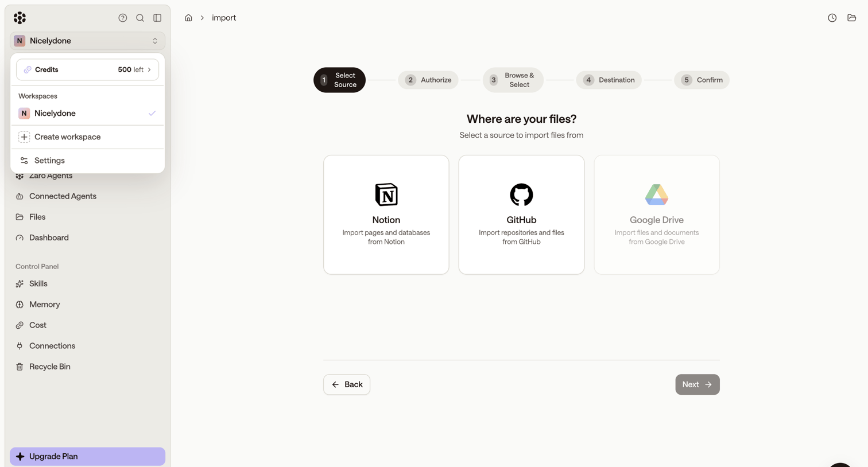Click the Back button

[x=347, y=384]
